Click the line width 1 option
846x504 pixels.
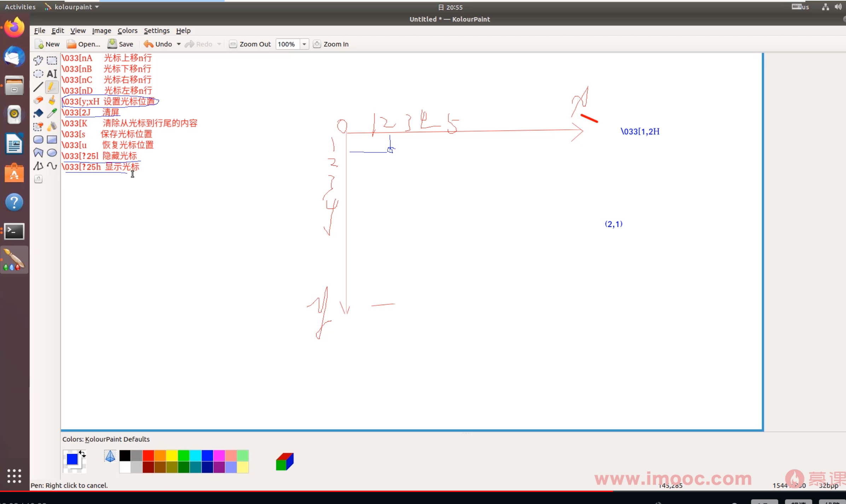click(38, 179)
